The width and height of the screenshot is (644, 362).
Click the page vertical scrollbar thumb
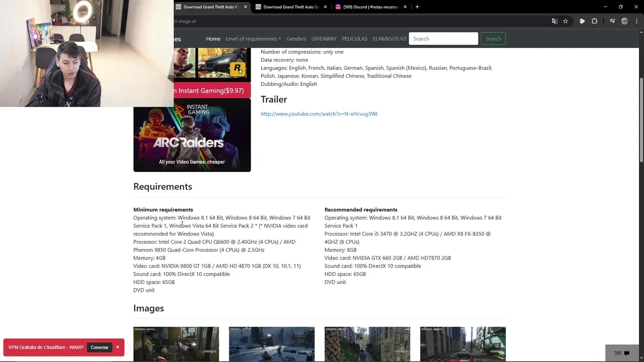point(641,120)
